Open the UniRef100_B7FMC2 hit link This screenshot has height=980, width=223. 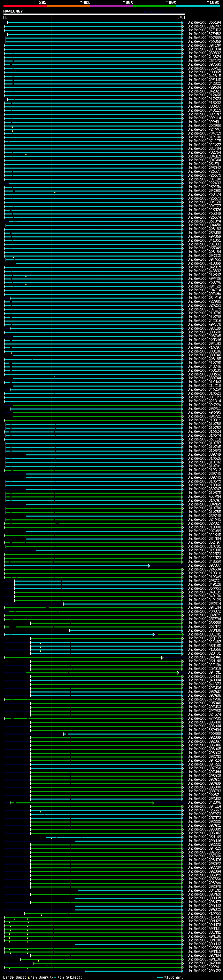click(x=204, y=30)
